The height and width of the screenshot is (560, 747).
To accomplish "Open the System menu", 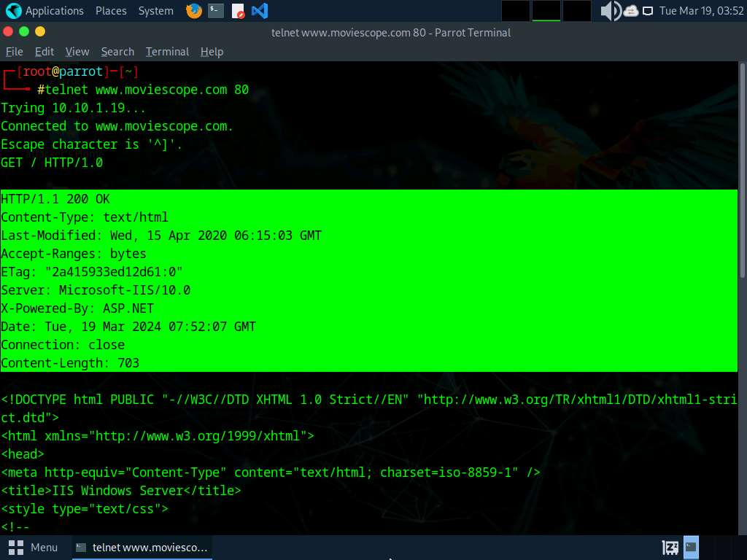I will tap(156, 10).
